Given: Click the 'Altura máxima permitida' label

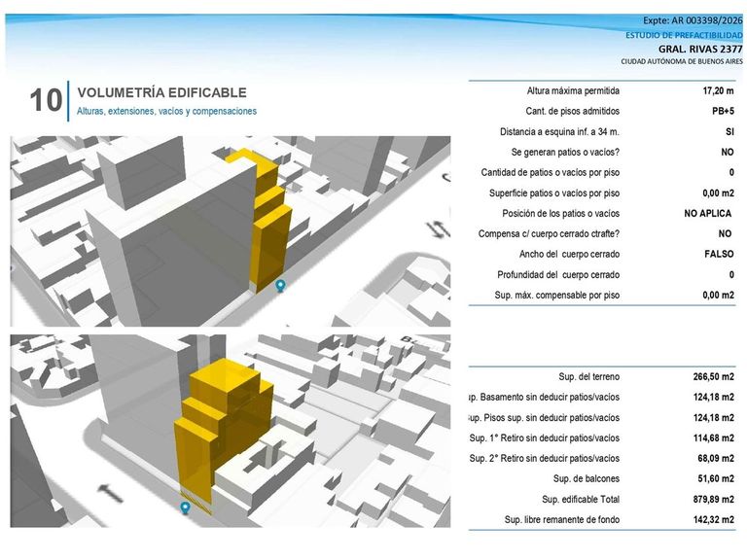Looking at the screenshot, I should pyautogui.click(x=573, y=91).
